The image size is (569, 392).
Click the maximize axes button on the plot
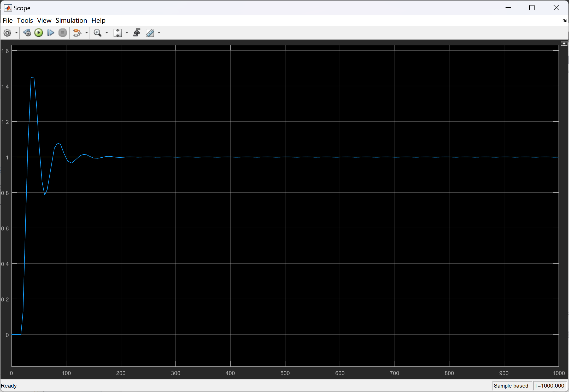pyautogui.click(x=564, y=44)
